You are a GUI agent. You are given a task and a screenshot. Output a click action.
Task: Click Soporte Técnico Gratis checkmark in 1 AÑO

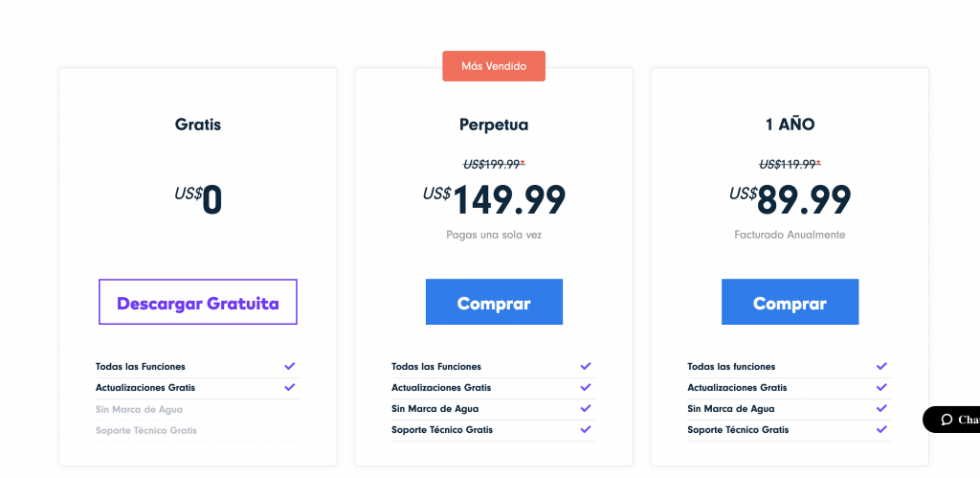881,429
